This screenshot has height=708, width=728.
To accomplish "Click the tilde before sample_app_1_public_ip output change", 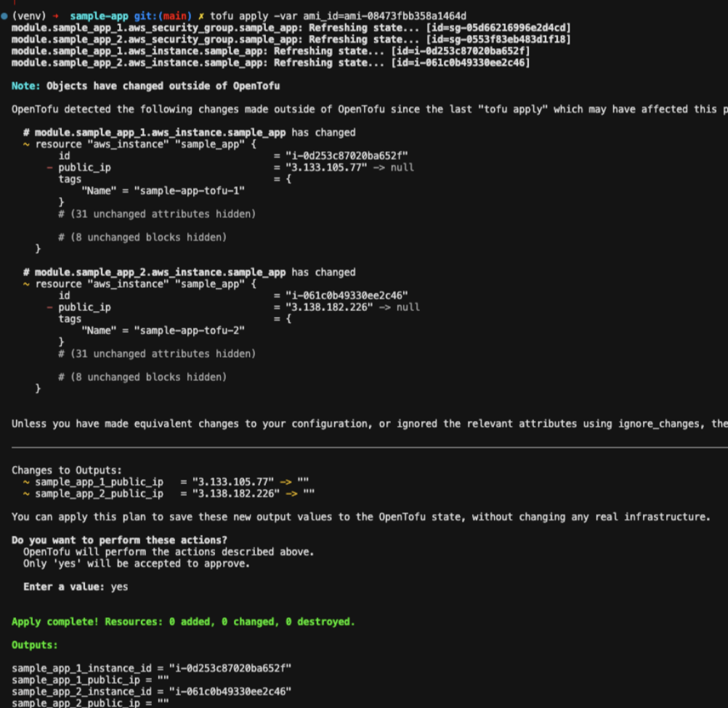I will 25,482.
